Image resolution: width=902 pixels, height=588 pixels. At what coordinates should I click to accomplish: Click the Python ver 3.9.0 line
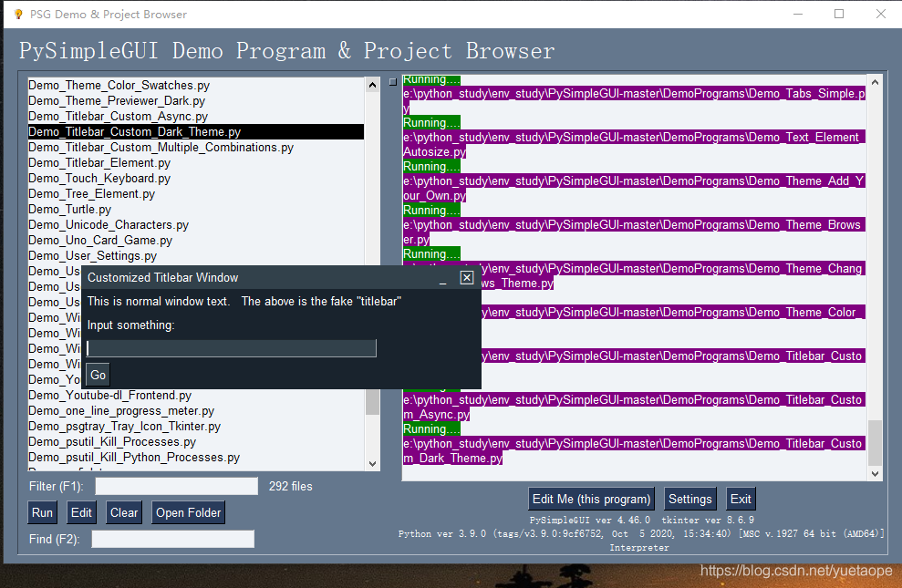641,534
